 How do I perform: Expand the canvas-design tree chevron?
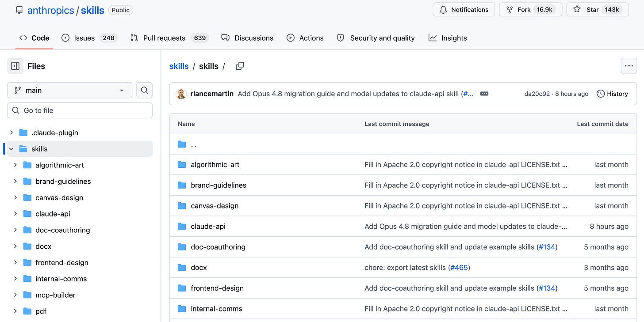tap(15, 197)
